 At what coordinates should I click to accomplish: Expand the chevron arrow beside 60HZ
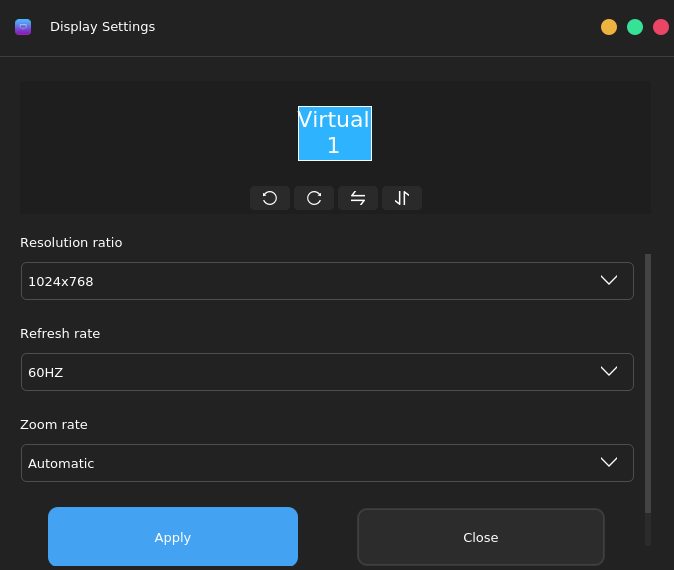tap(609, 372)
